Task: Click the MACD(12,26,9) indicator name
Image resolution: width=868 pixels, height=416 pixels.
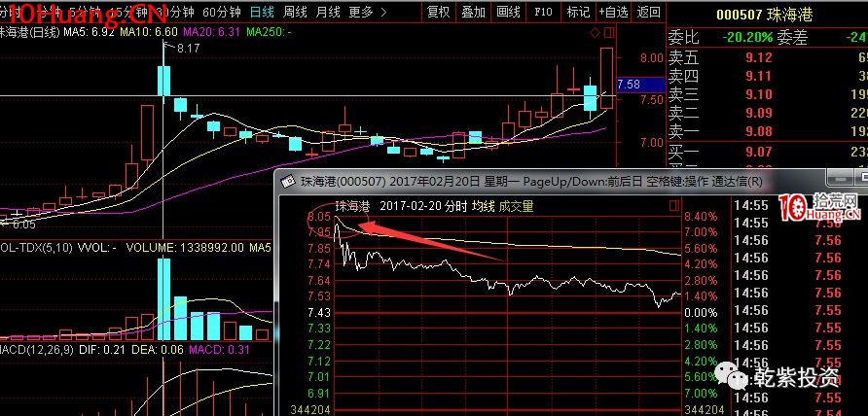Action: pos(37,350)
